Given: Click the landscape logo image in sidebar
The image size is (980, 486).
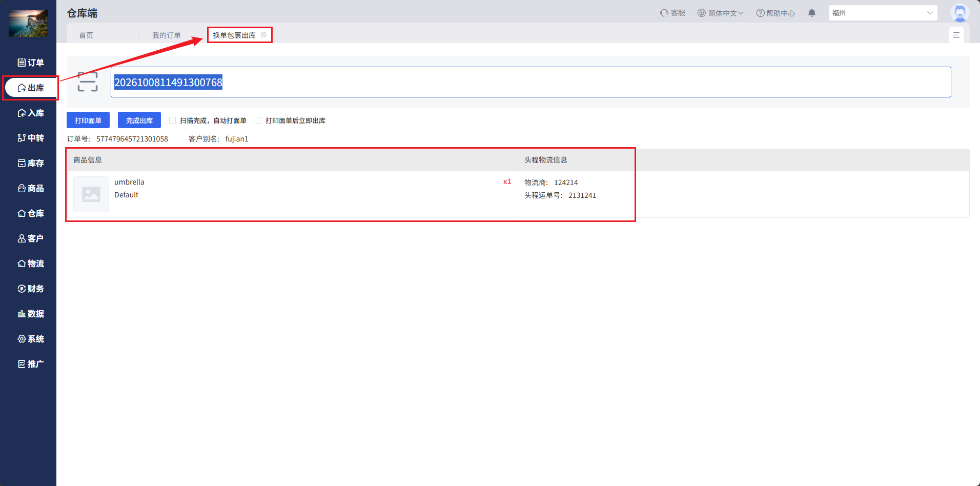Looking at the screenshot, I should point(28,24).
